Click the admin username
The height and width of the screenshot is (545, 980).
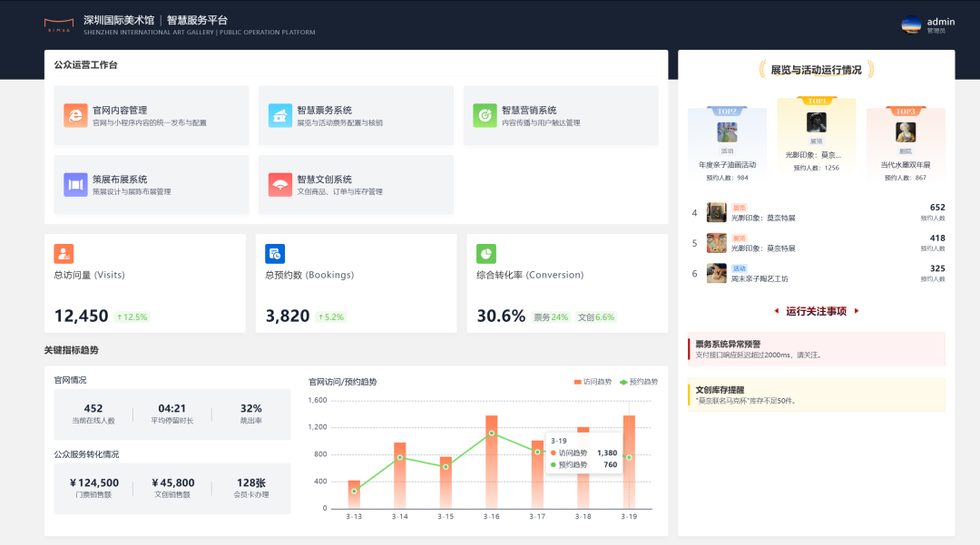(941, 22)
